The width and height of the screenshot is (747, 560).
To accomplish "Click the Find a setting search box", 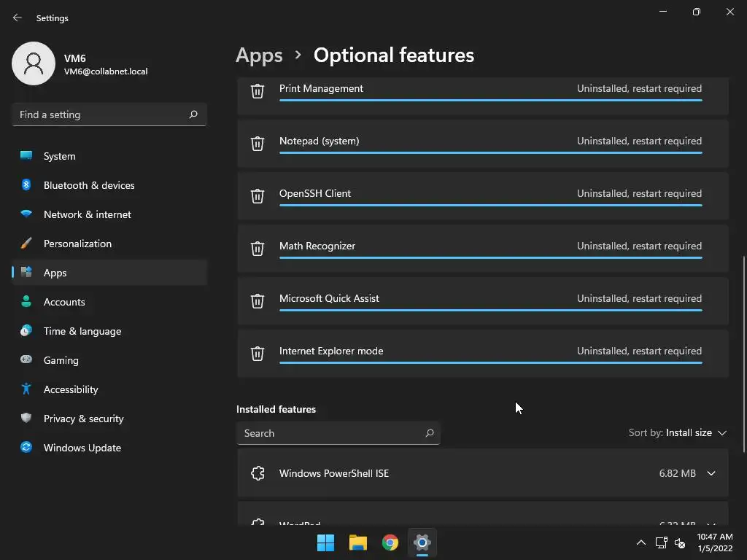I will [x=102, y=114].
